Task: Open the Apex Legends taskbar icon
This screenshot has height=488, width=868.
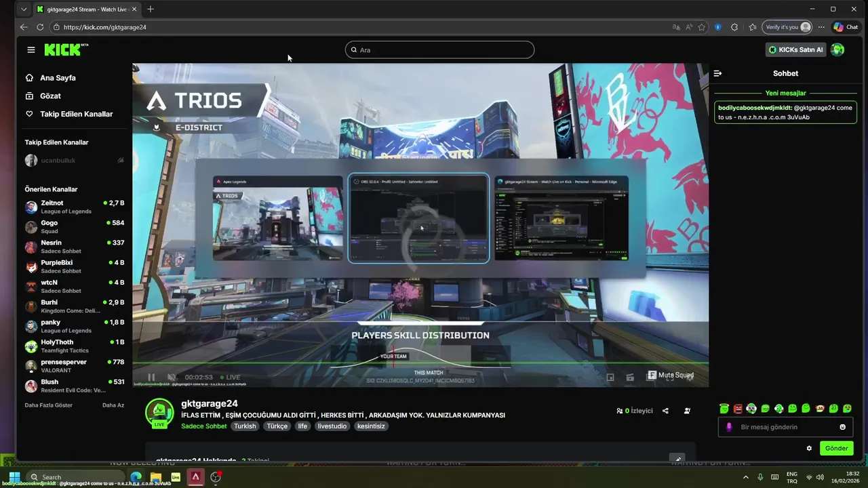Action: (195, 477)
